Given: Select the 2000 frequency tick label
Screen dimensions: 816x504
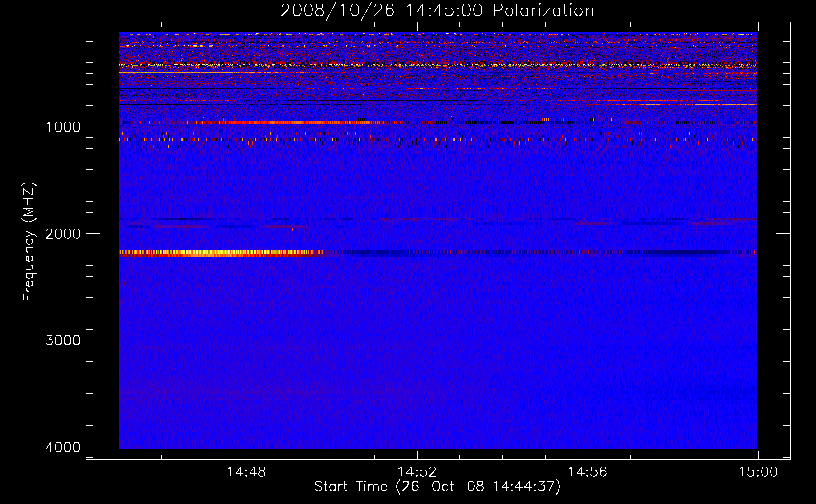Looking at the screenshot, I should [x=63, y=233].
